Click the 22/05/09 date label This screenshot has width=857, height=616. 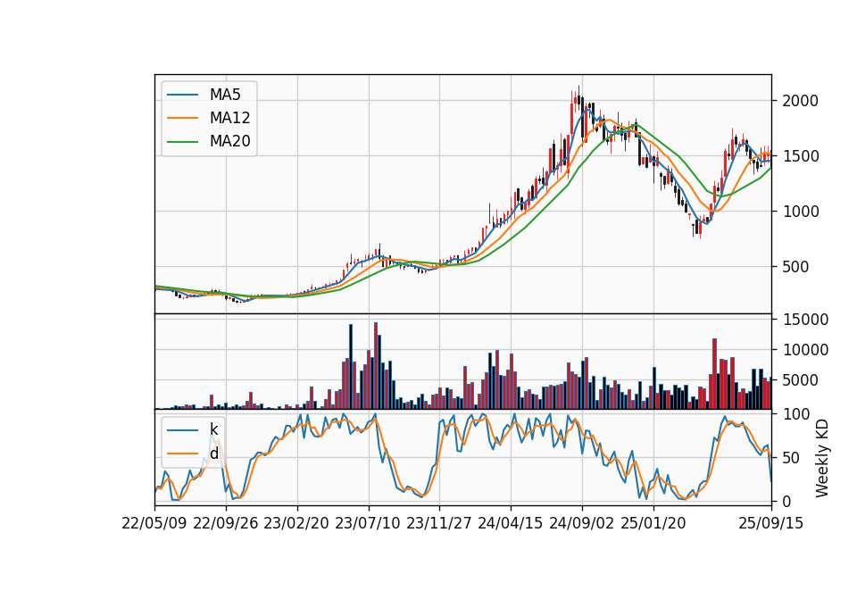[154, 523]
